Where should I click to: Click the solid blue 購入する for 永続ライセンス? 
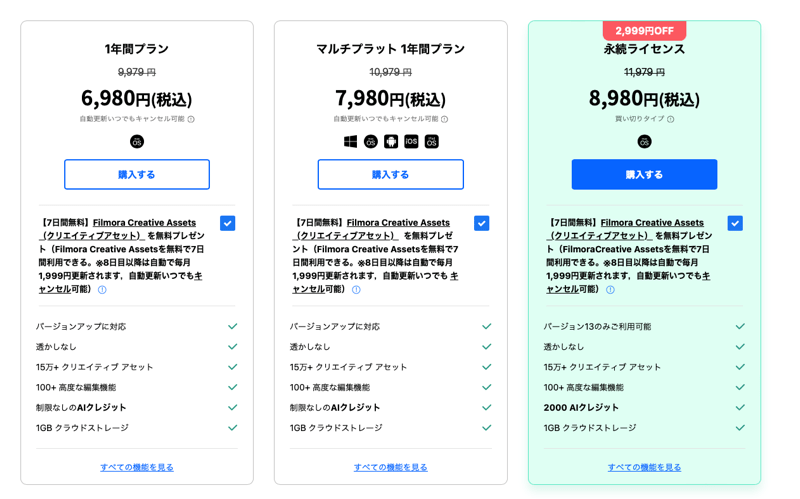point(644,174)
